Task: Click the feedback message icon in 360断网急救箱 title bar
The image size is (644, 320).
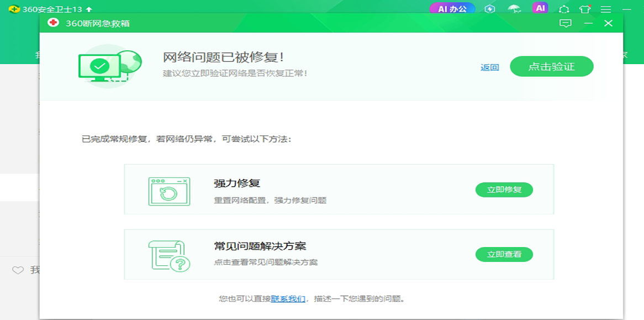Action: point(566,23)
